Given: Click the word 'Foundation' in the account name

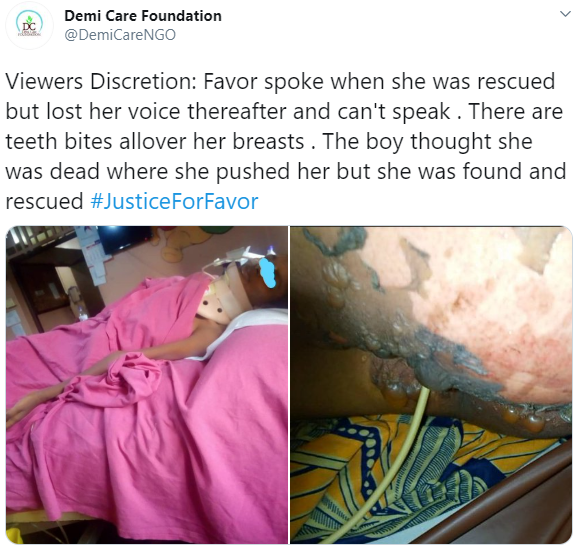Looking at the screenshot, I should [181, 16].
